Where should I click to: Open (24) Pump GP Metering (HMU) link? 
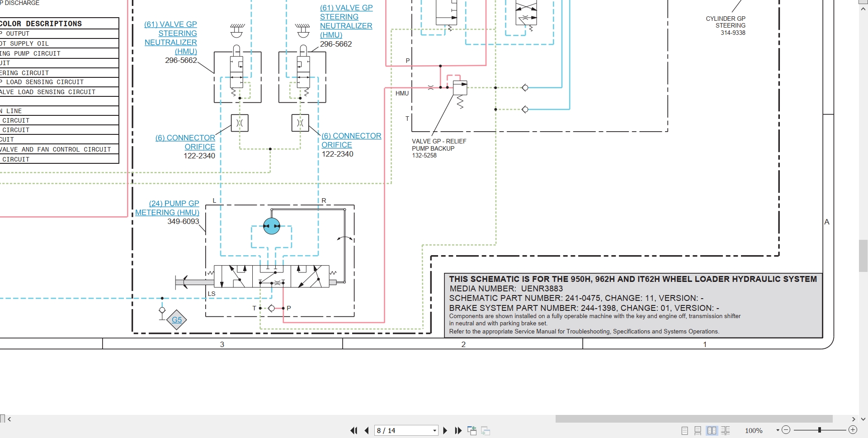[167, 208]
